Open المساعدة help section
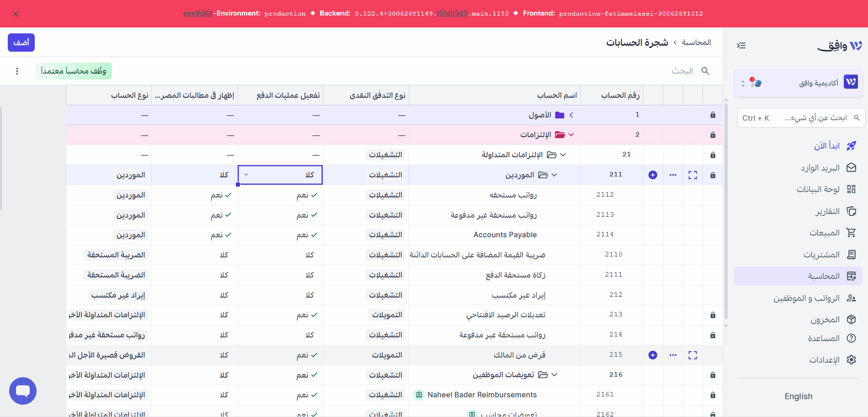 point(831,338)
